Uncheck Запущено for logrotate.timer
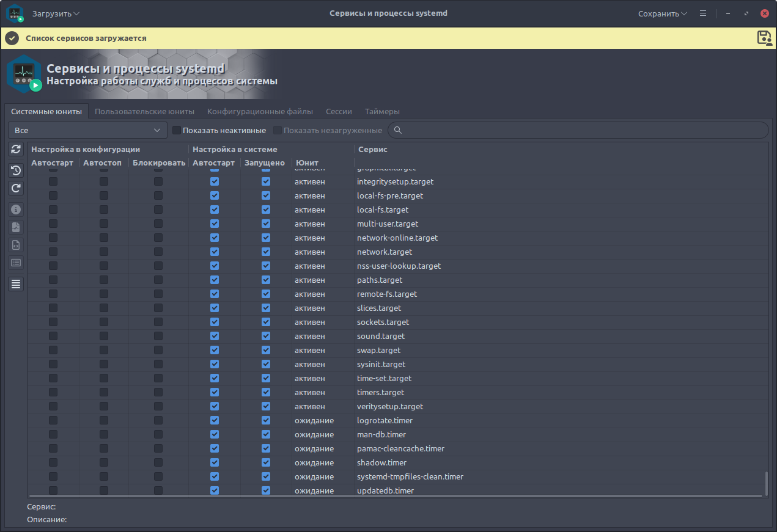This screenshot has width=777, height=532. click(x=266, y=420)
